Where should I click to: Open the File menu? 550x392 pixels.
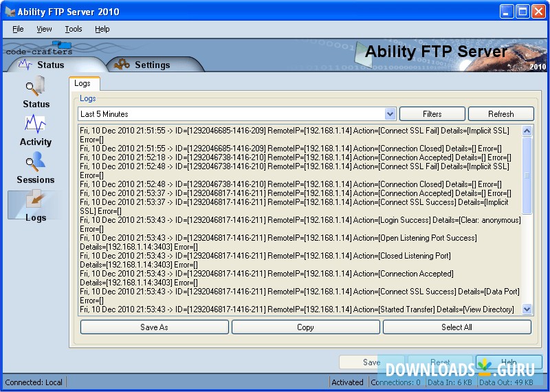pos(18,29)
